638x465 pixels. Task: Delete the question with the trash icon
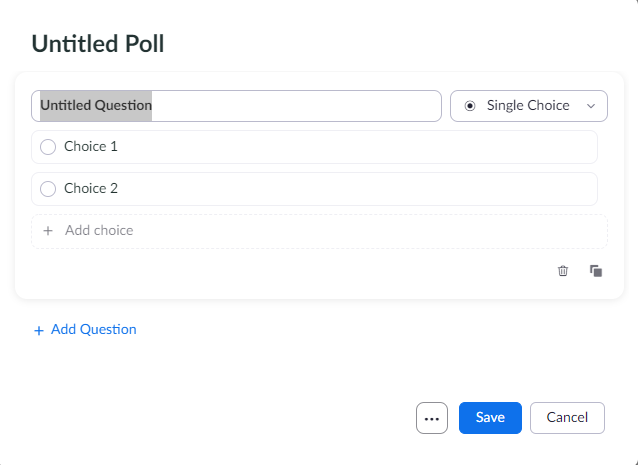[x=563, y=271]
